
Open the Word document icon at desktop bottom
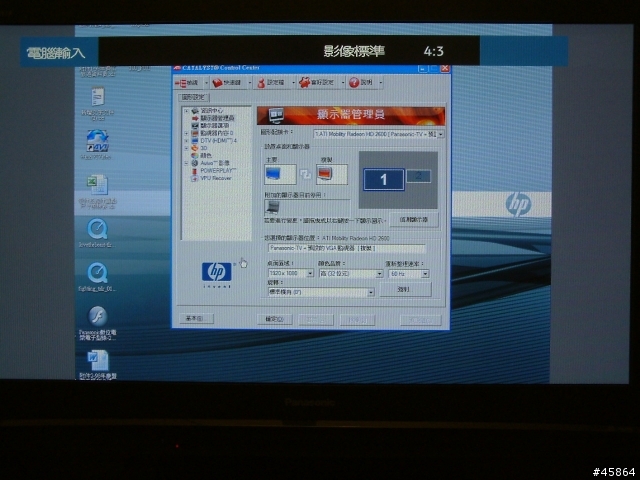click(x=98, y=360)
